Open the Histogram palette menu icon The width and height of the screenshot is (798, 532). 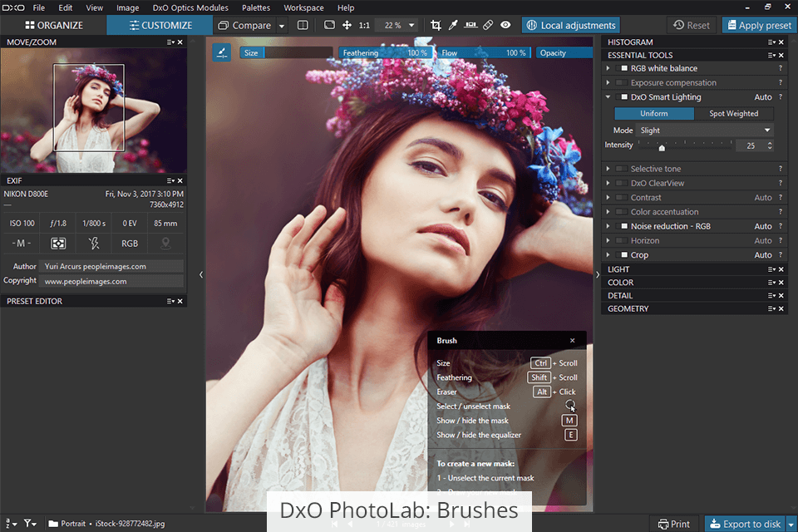pyautogui.click(x=771, y=42)
